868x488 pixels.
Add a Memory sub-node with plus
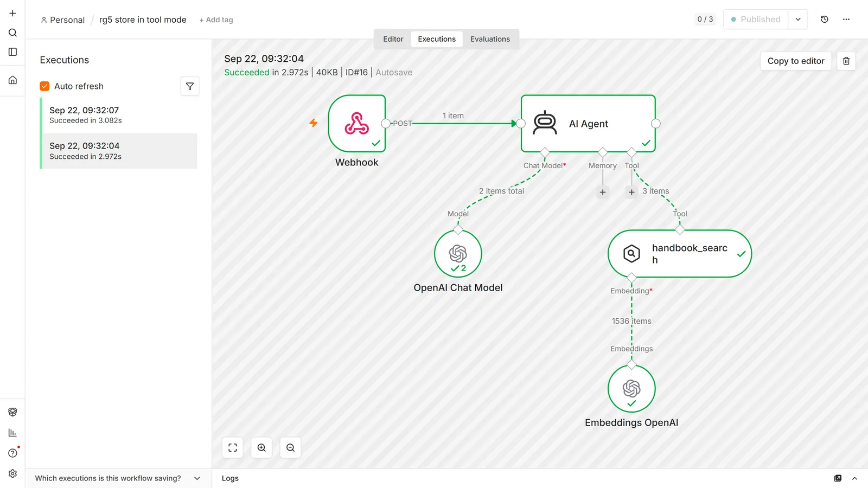[603, 192]
